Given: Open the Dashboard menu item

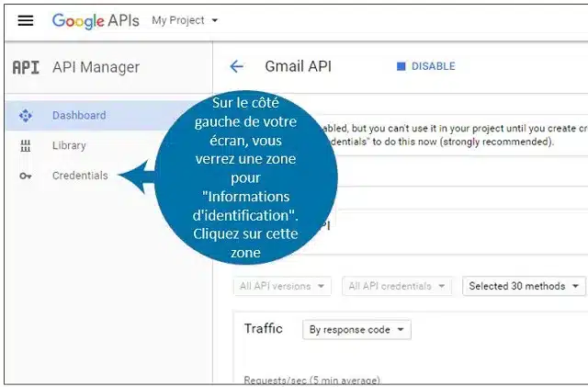Looking at the screenshot, I should (x=79, y=115).
